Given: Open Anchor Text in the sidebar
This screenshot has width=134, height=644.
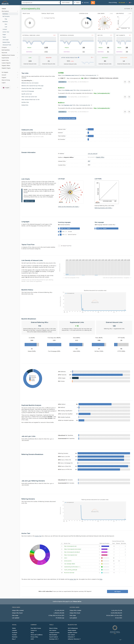Looking at the screenshot, I should click(6, 32).
